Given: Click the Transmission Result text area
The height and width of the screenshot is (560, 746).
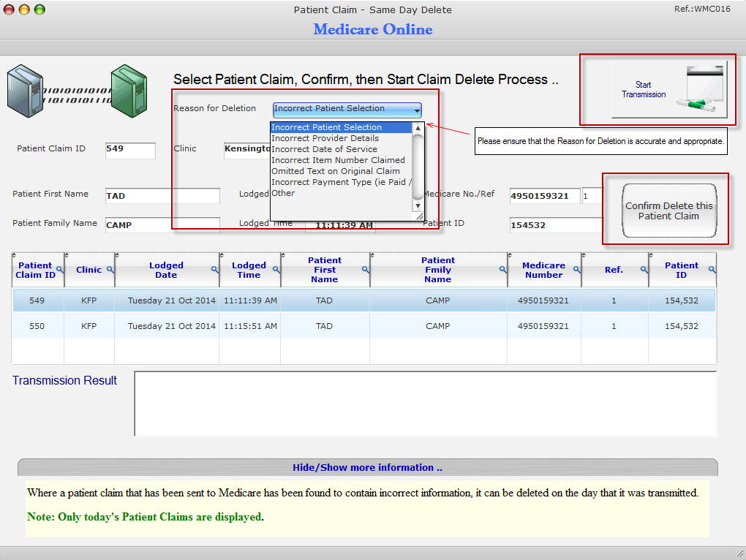Looking at the screenshot, I should 426,404.
